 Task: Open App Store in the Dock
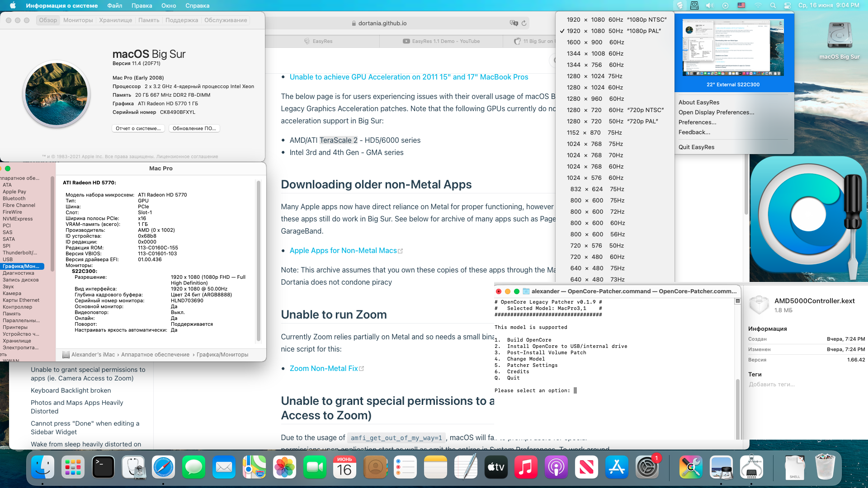coord(618,468)
